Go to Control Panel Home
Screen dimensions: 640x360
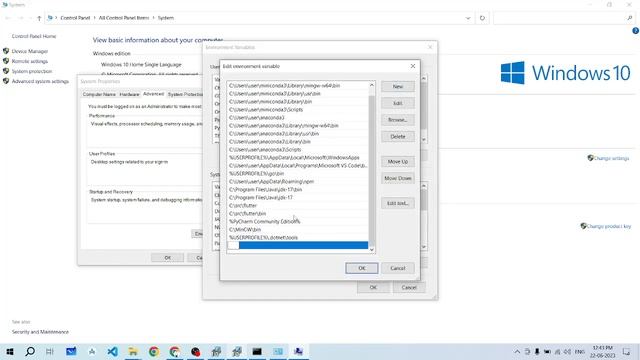[x=34, y=36]
